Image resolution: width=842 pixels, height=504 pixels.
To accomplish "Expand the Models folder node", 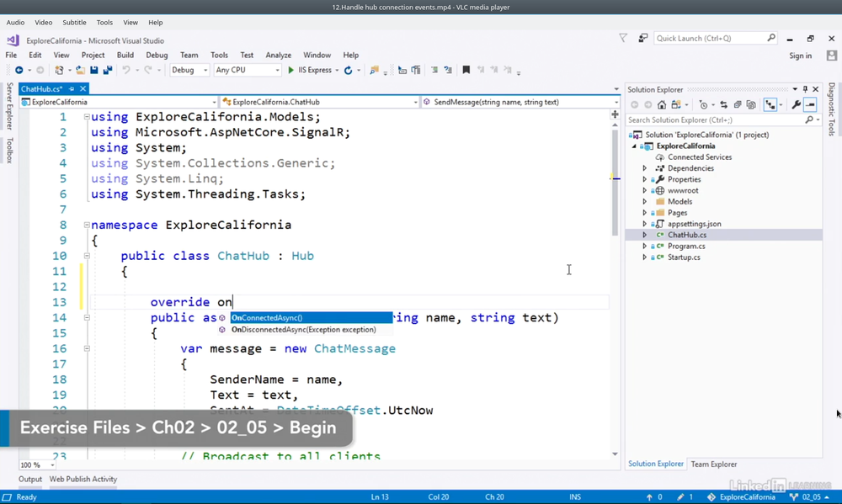I will 645,202.
